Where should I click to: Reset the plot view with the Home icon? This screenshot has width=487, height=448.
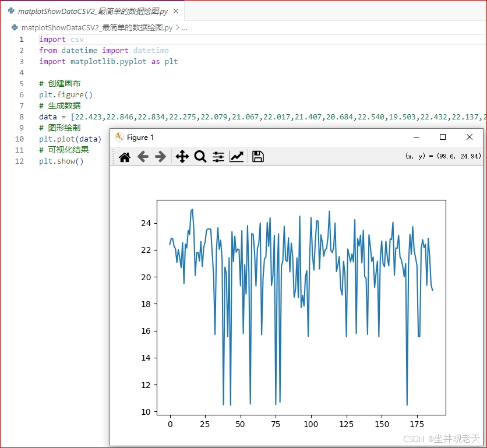click(124, 156)
